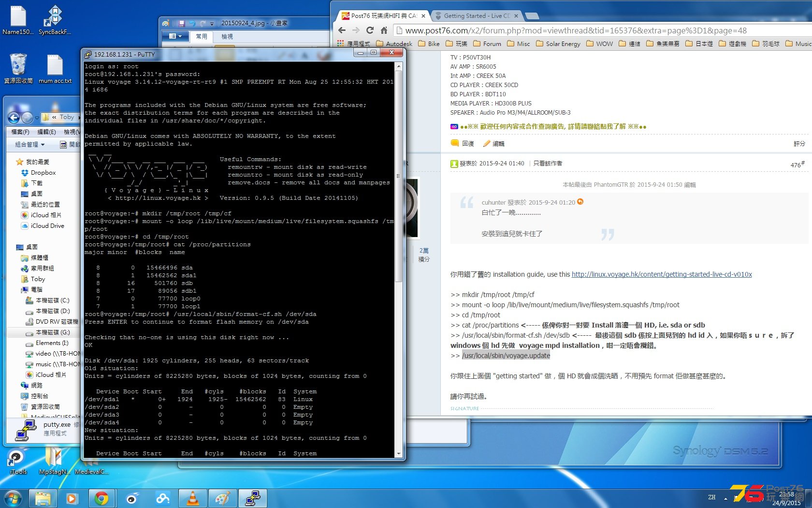Click the Chrome back arrow

click(x=342, y=30)
